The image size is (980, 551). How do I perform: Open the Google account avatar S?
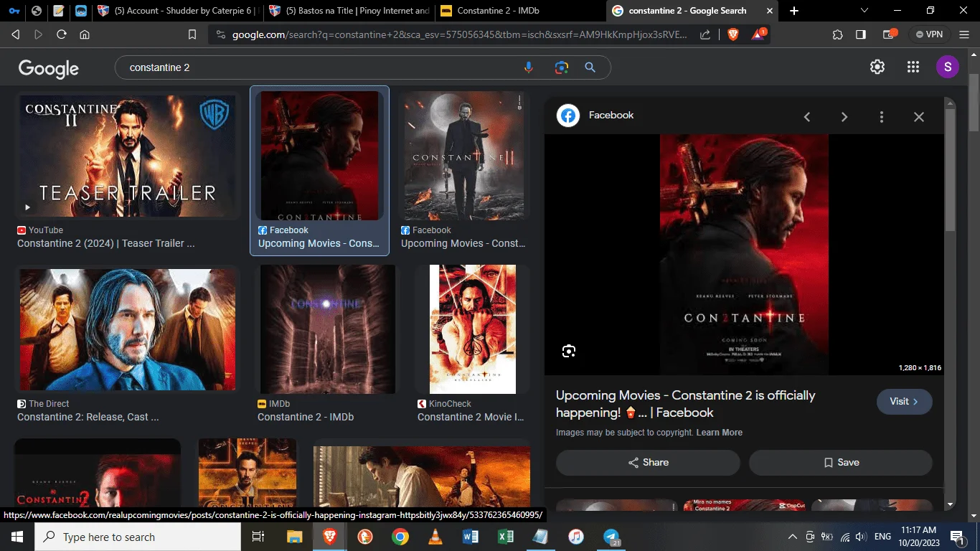coord(948,67)
